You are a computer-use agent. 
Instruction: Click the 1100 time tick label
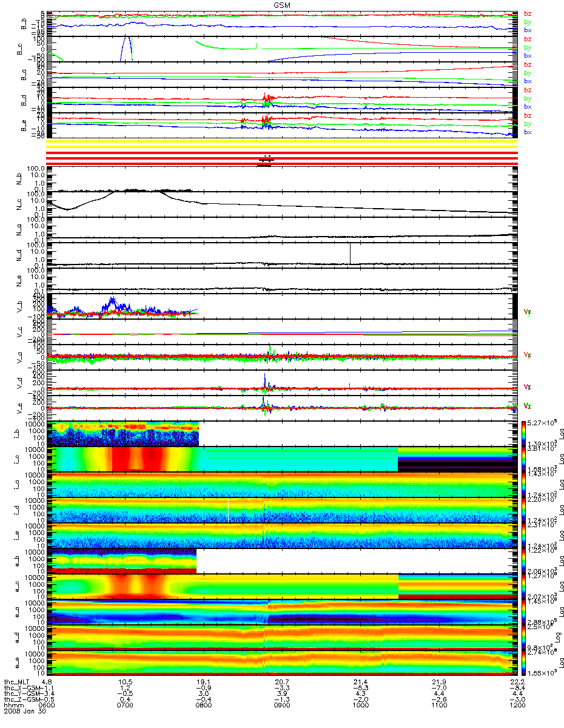[x=438, y=705]
